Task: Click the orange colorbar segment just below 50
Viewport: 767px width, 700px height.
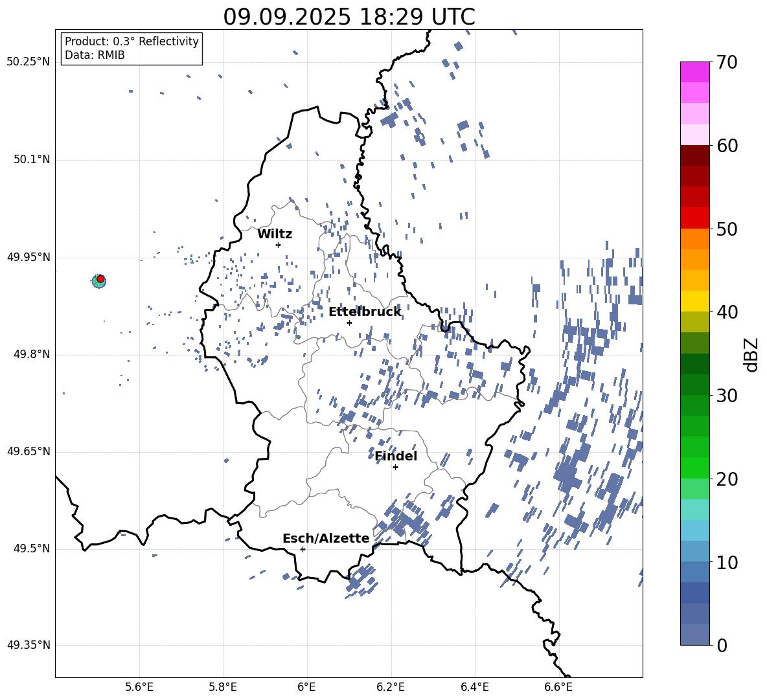Action: 694,239
